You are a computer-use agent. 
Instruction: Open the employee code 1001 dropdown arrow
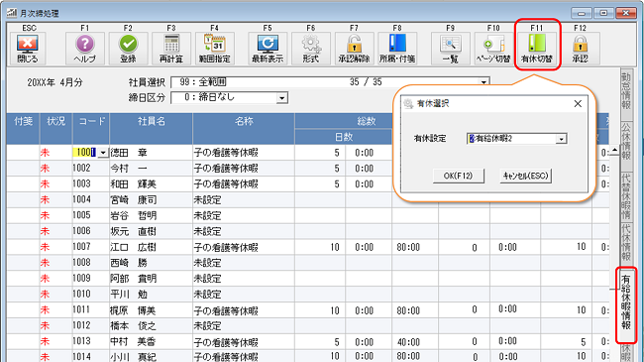point(103,153)
